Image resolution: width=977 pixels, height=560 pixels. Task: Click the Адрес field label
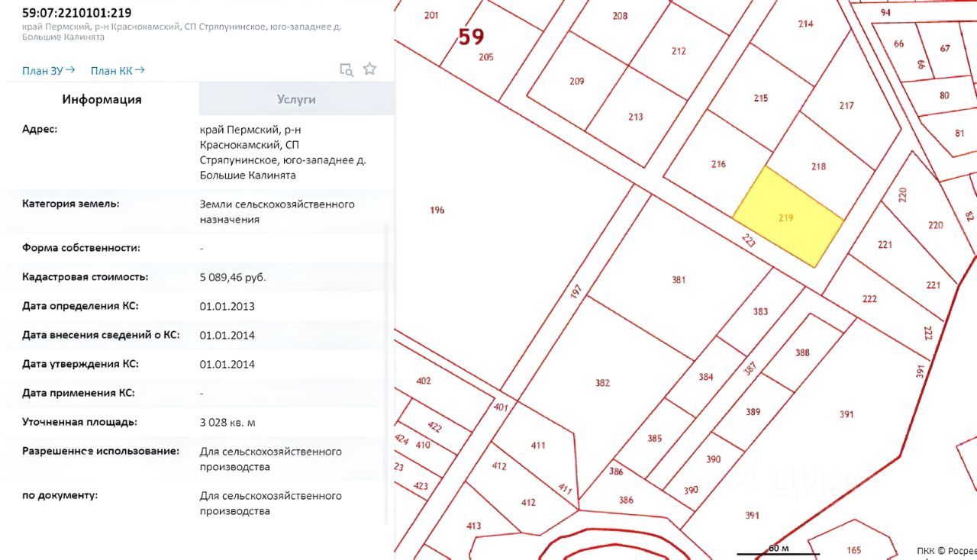pos(40,129)
